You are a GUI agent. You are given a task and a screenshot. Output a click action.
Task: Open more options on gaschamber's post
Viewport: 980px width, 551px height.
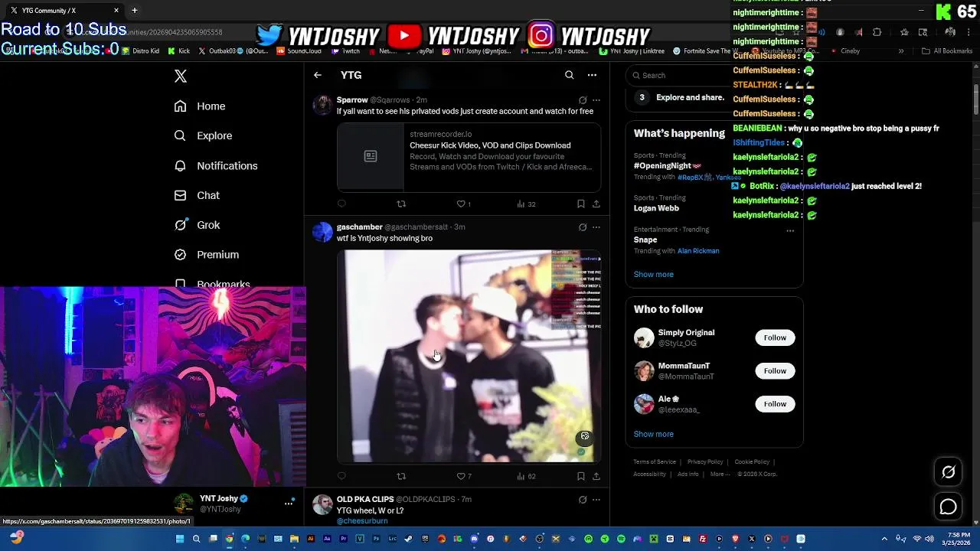point(596,227)
